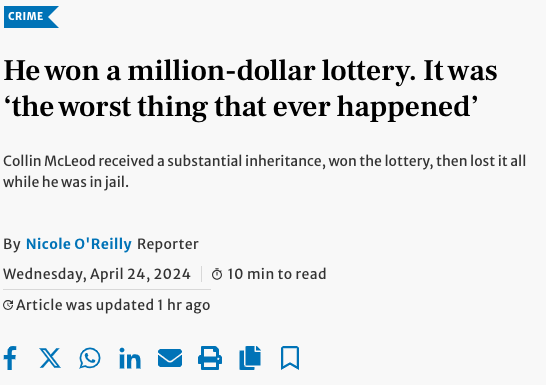Copy the article link

[x=250, y=358]
